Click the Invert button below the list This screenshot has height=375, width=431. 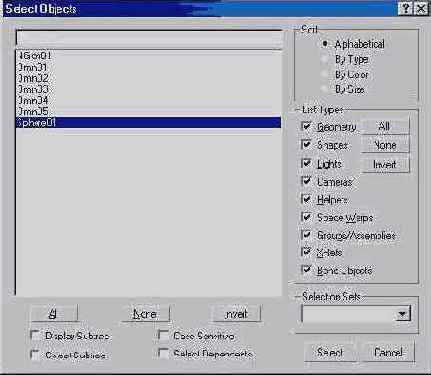tap(236, 314)
